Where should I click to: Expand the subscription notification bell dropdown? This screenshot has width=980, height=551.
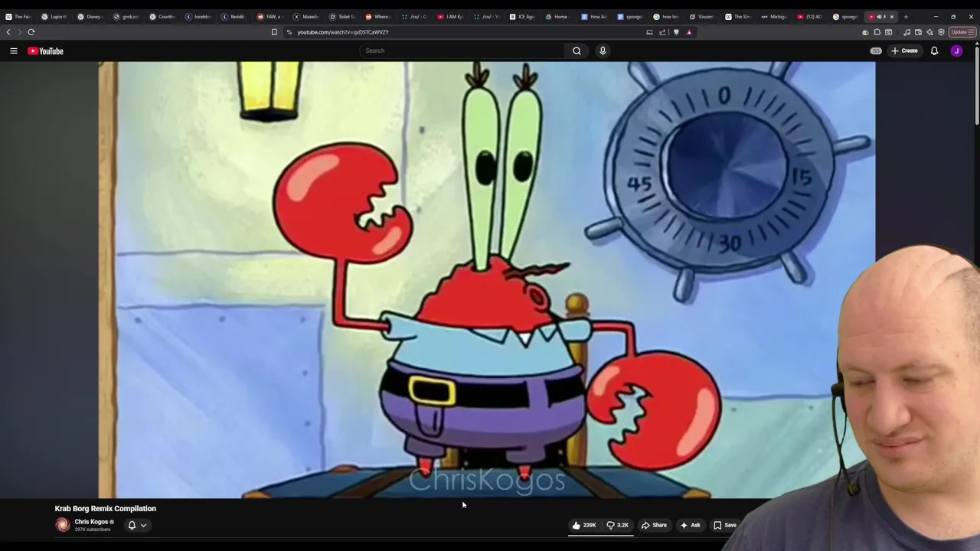(x=137, y=525)
